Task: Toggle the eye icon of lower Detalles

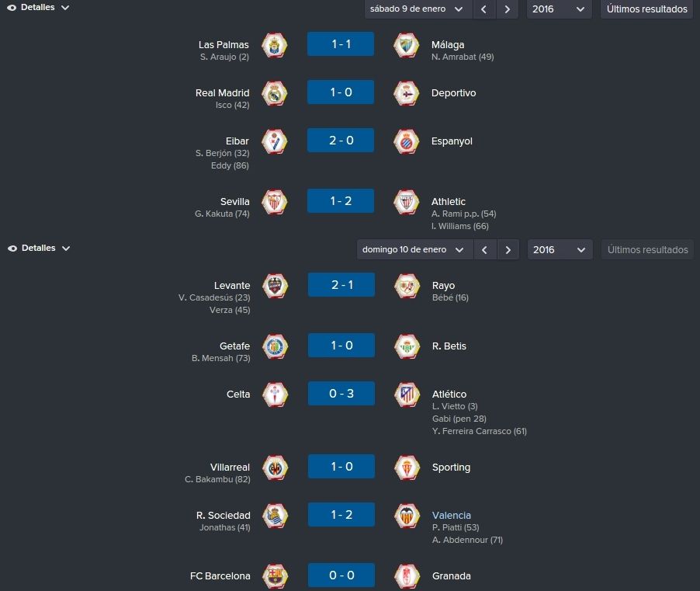Action: [12, 249]
